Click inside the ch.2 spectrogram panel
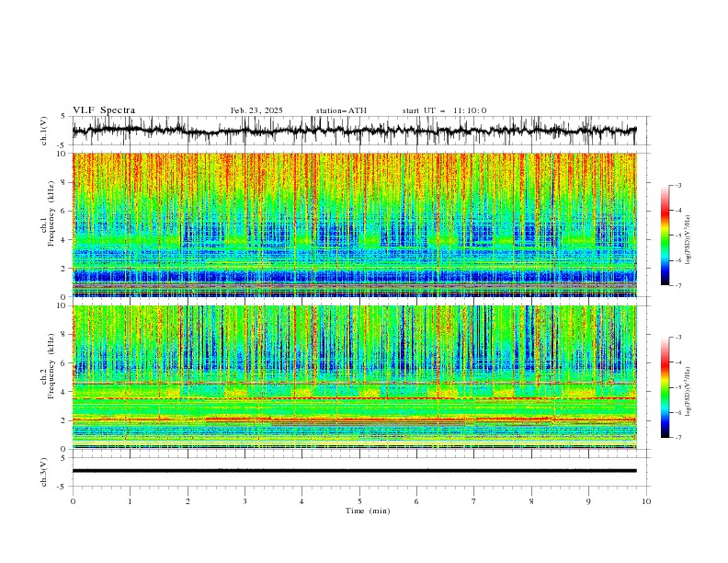 354,377
